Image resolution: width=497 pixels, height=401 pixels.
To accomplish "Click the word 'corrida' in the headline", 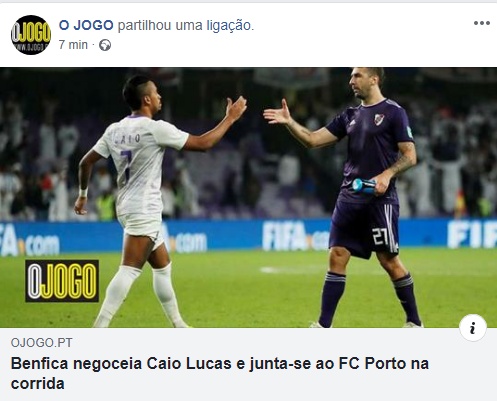I will [x=38, y=384].
